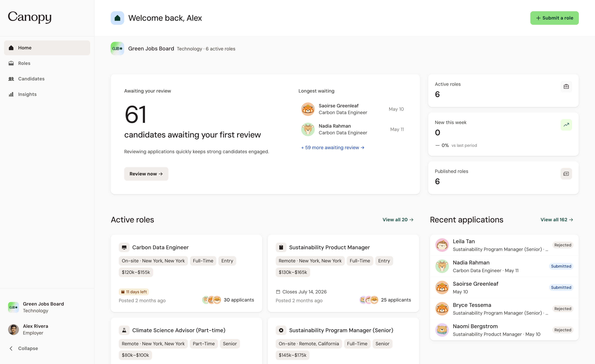Click the 25 applicants count

click(x=396, y=300)
